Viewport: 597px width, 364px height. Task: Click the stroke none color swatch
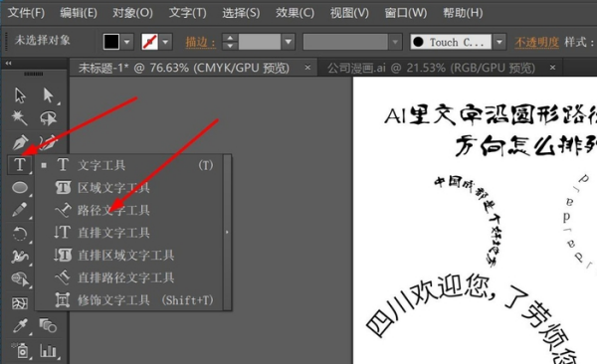coord(149,42)
